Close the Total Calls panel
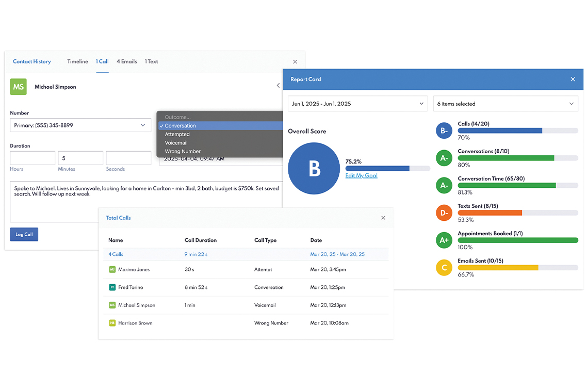This screenshot has height=391, width=588. [x=383, y=218]
